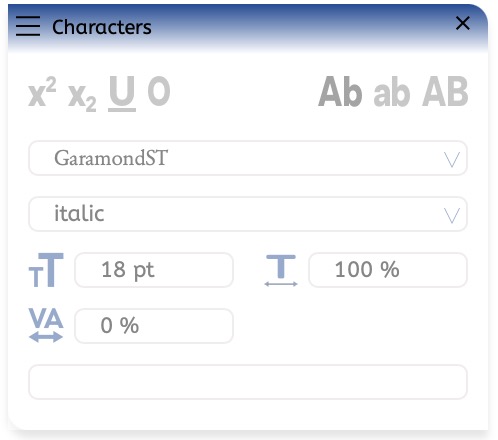Apply lowercase ab text case
This screenshot has width=498, height=440.
click(392, 92)
